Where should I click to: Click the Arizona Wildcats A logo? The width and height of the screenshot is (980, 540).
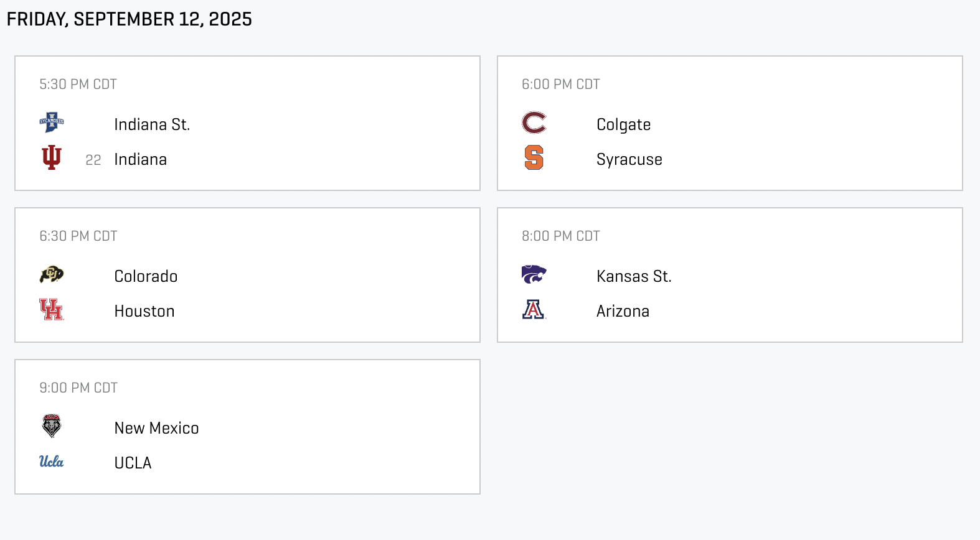[x=534, y=309]
